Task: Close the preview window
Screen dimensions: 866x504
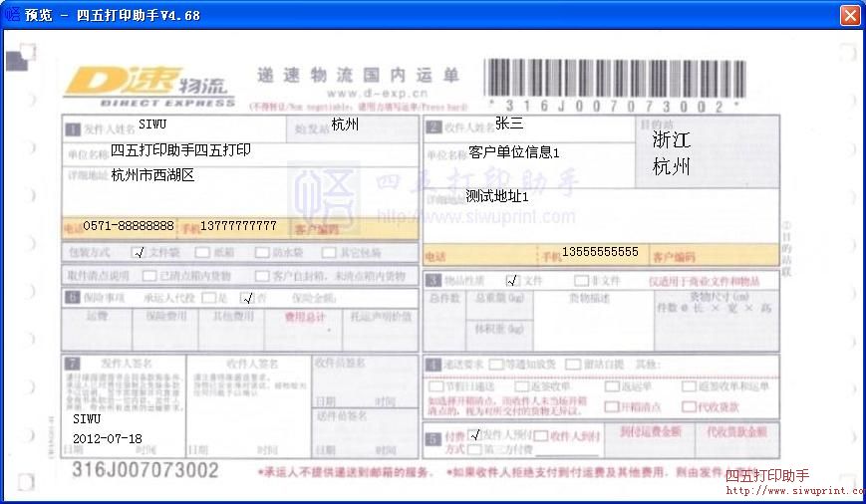Action: pos(849,15)
